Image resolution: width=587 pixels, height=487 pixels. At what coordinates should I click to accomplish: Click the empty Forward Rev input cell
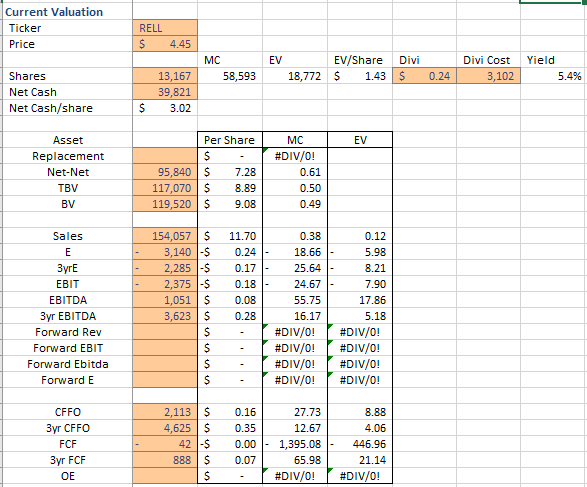coord(165,332)
